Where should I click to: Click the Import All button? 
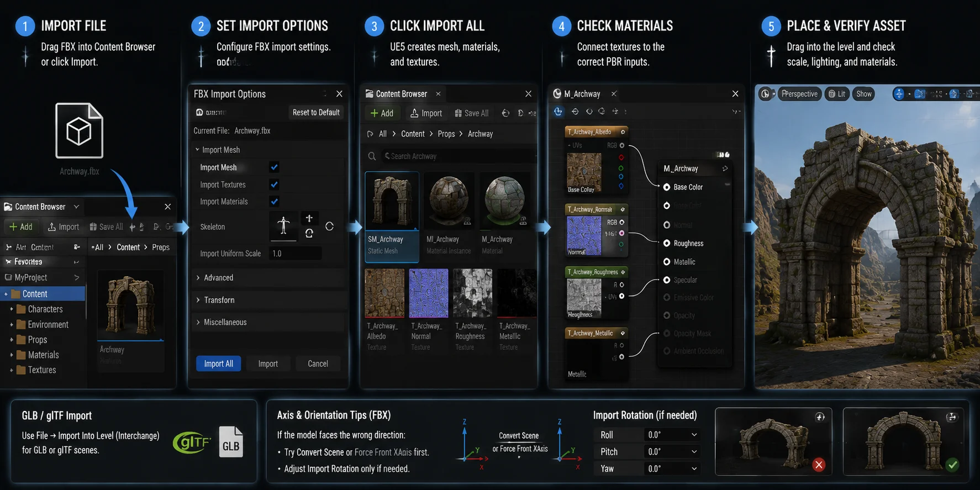coord(219,363)
